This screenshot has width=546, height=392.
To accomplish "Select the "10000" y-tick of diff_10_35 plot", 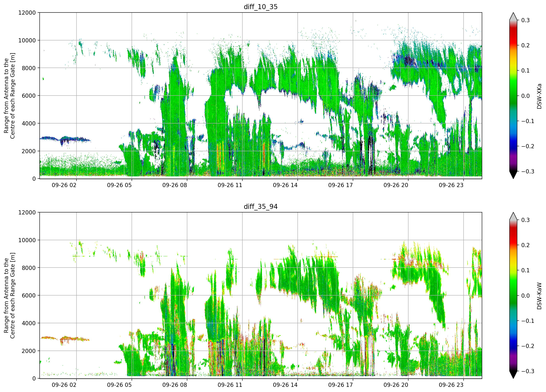I will tap(27, 40).
